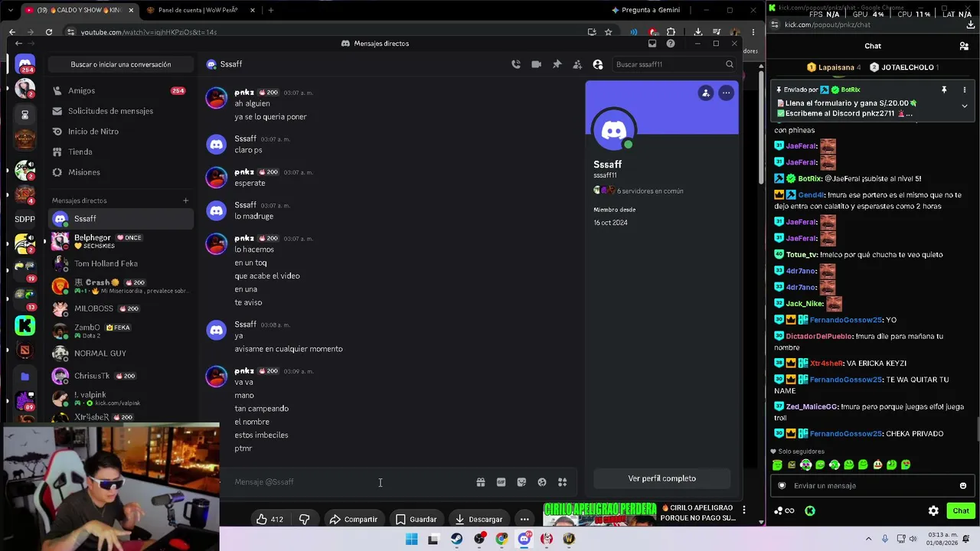Open Kick chat emote picker smiley
Screen dimensions: 980x551
click(962, 485)
